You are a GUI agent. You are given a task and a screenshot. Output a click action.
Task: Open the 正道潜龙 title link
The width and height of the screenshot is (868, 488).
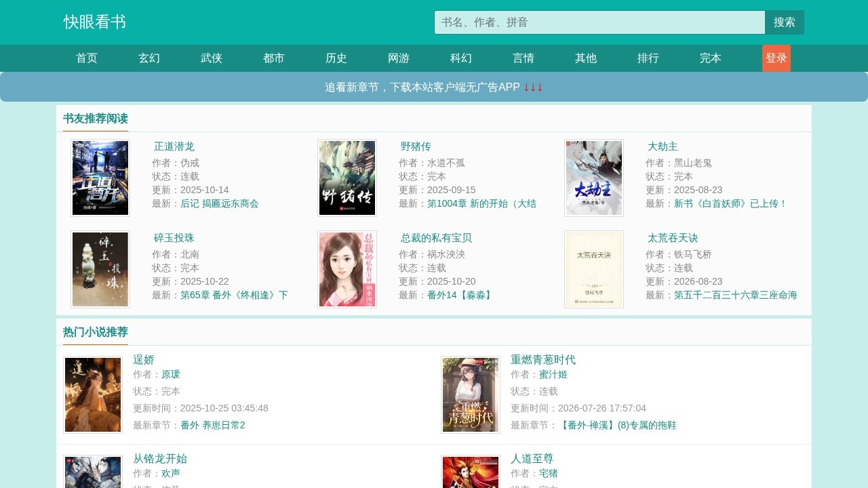click(174, 146)
